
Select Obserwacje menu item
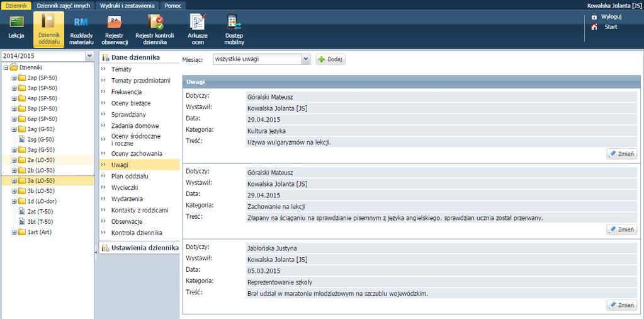click(127, 221)
